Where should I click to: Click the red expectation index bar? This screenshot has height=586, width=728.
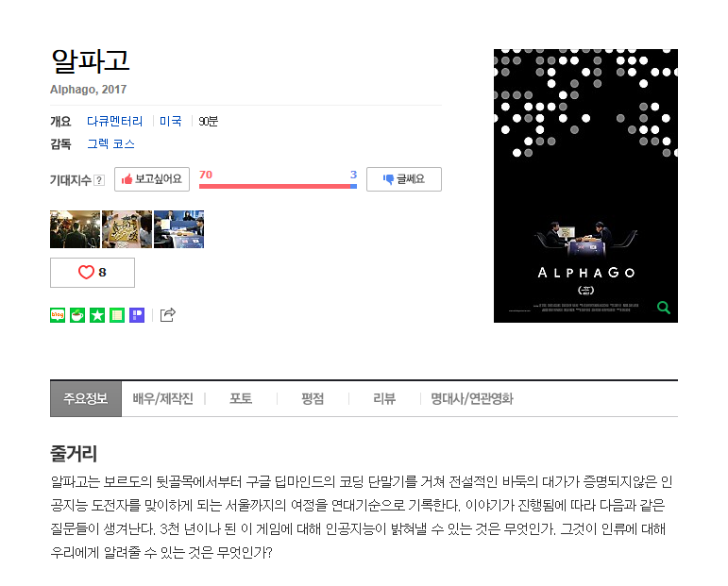(x=275, y=187)
